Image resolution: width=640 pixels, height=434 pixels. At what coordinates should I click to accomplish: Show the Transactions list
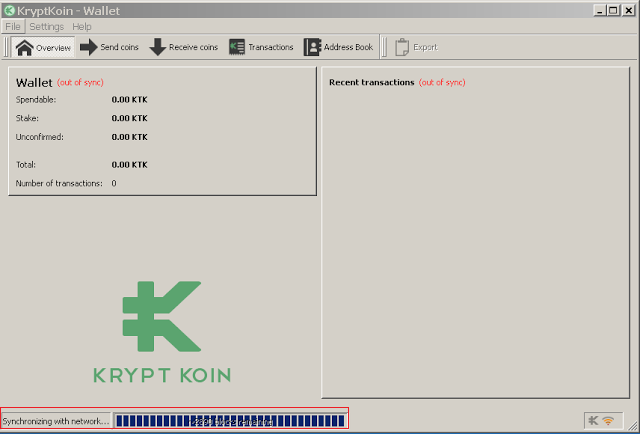[x=261, y=47]
